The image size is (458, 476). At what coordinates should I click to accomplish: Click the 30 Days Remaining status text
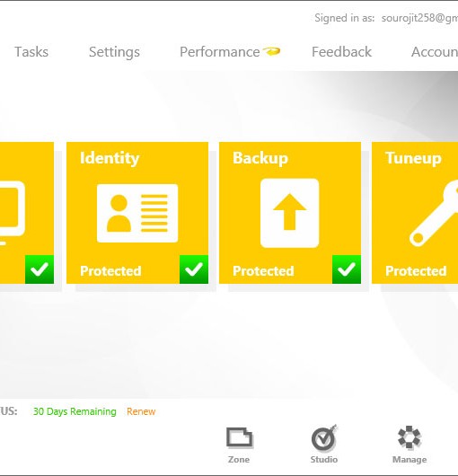tap(75, 411)
